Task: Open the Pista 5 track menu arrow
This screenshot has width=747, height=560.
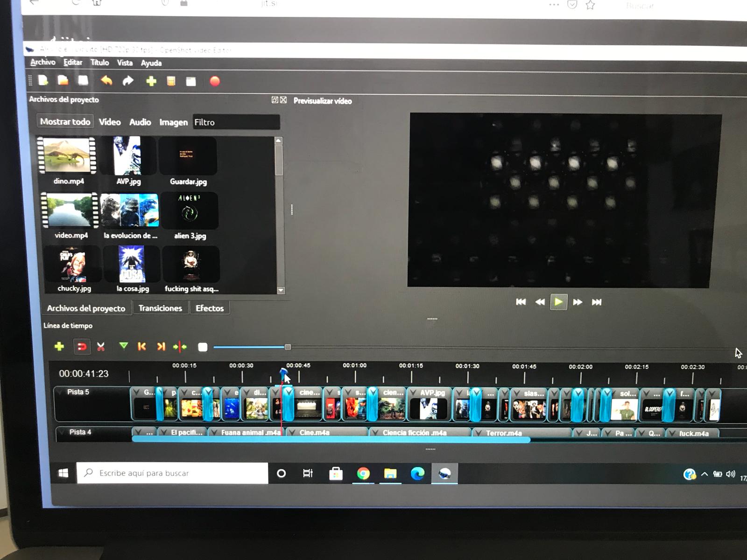Action: click(x=59, y=392)
